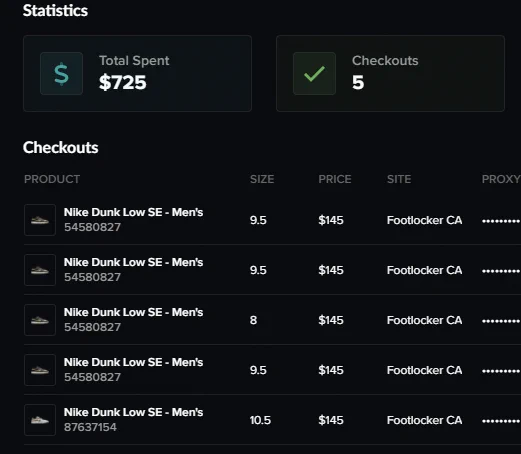Click the green checkmark Checkouts icon
This screenshot has height=454, width=521.
(x=314, y=74)
